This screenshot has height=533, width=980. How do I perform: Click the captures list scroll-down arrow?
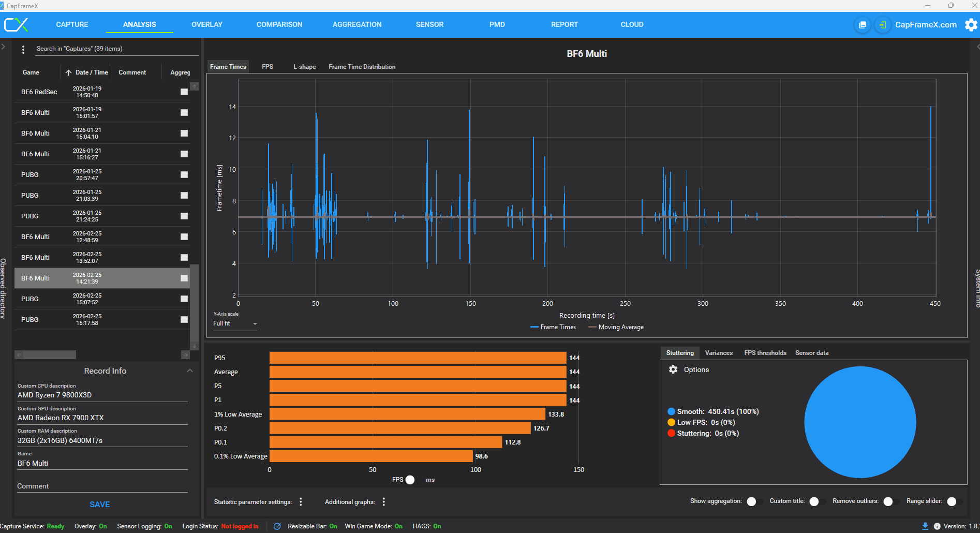(x=195, y=346)
